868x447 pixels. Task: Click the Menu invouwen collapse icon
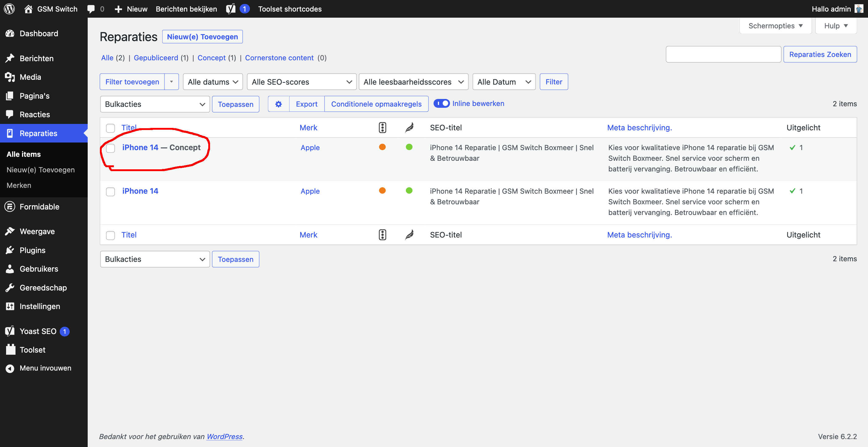10,368
